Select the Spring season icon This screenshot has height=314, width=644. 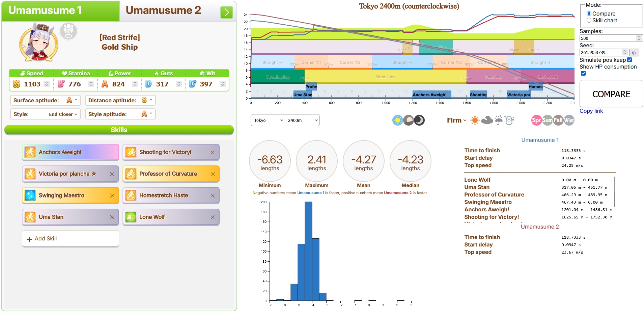click(x=536, y=120)
